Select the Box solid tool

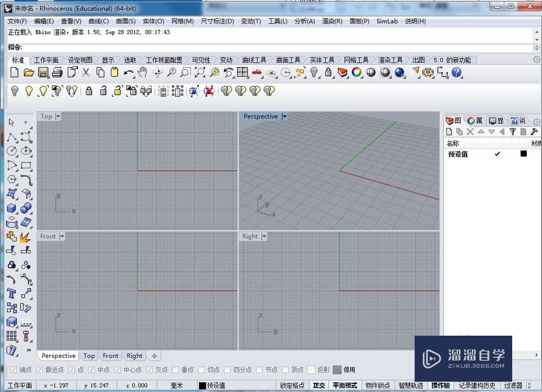(11, 208)
